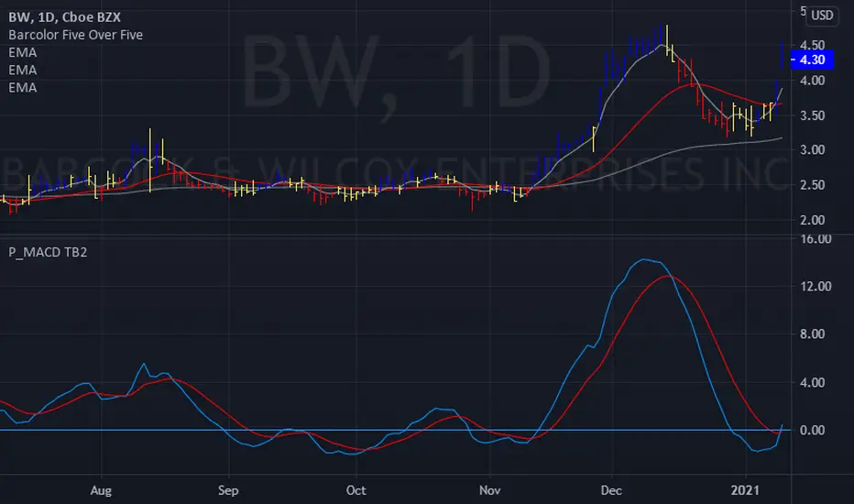This screenshot has width=854, height=504.
Task: Click the 8.00 MACD axis label
Action: tap(812, 334)
